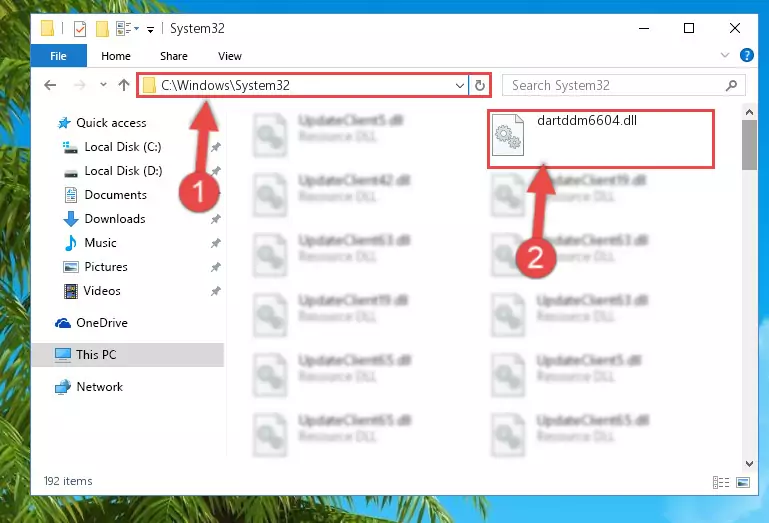
Task: Click the pin icon beside Pictures
Action: [215, 267]
